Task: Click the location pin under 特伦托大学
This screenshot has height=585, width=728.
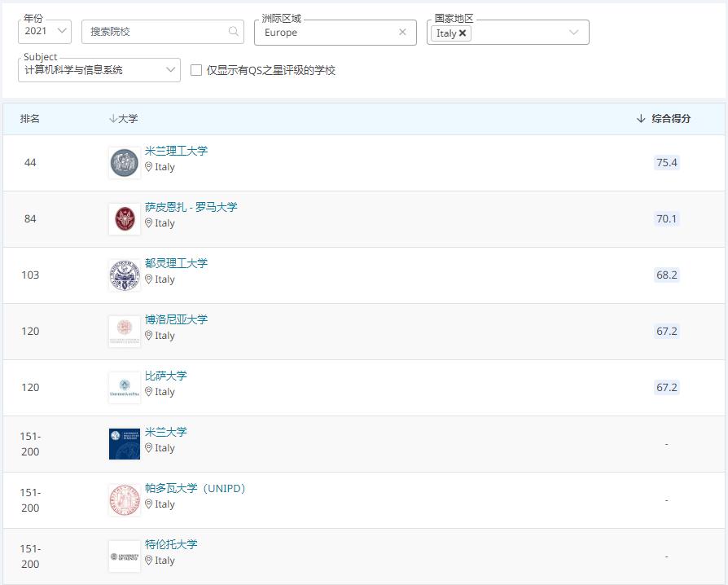Action: pyautogui.click(x=148, y=561)
